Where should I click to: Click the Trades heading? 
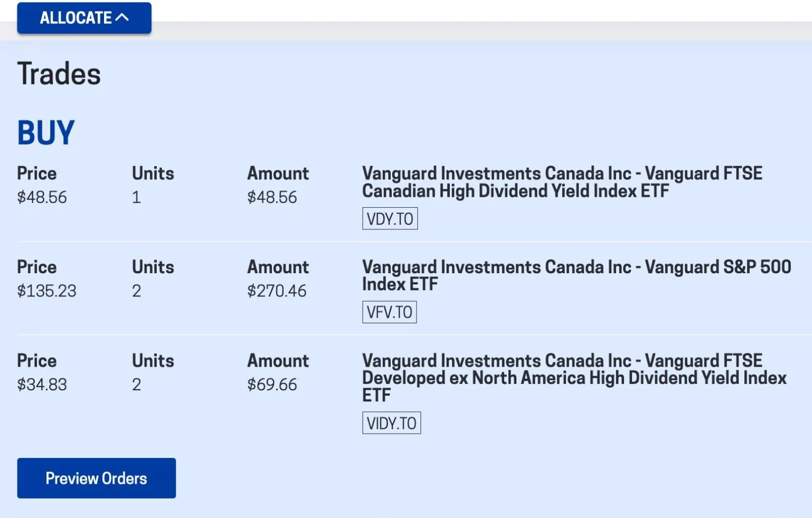click(x=59, y=73)
